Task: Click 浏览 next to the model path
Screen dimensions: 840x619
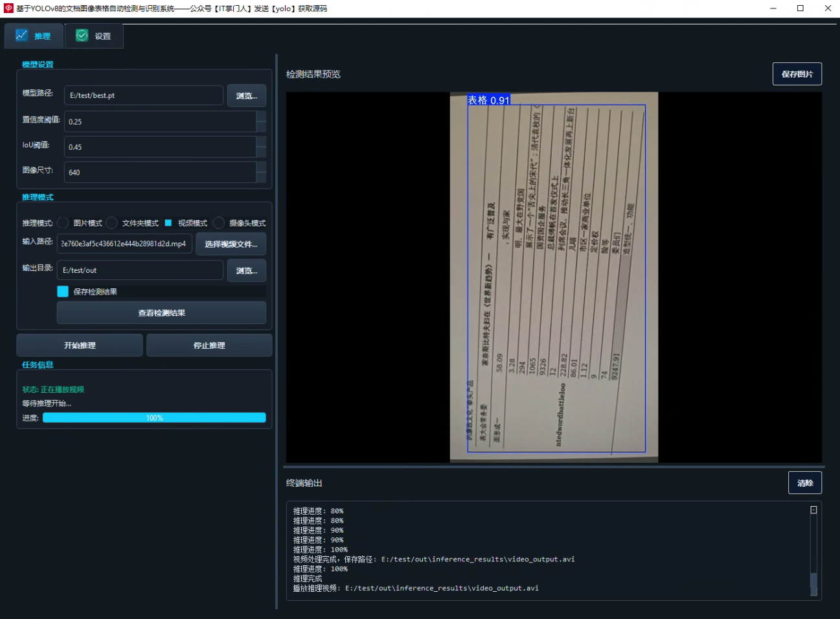Action: click(247, 95)
